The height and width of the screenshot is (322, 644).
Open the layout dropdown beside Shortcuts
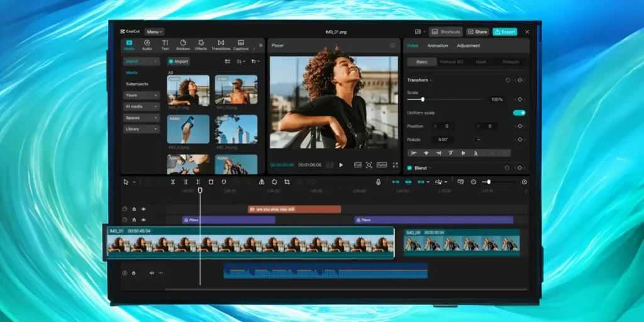tap(419, 31)
